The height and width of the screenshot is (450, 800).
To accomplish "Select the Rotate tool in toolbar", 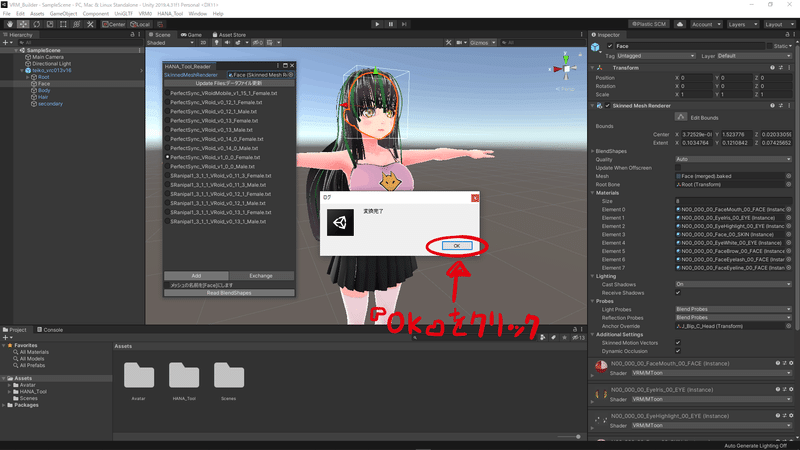I will pos(36,24).
